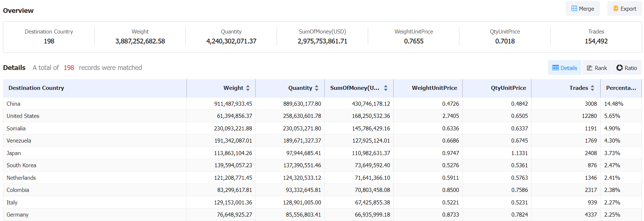Open the Rank view tab
The height and width of the screenshot is (221, 644).
click(597, 68)
